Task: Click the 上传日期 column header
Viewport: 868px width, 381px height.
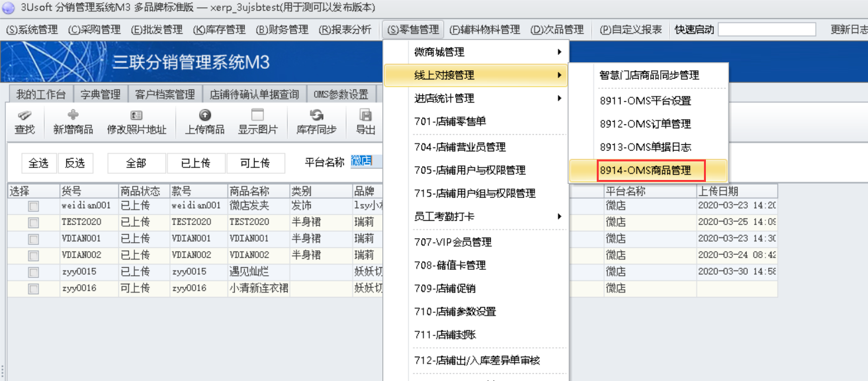Action: coord(737,191)
